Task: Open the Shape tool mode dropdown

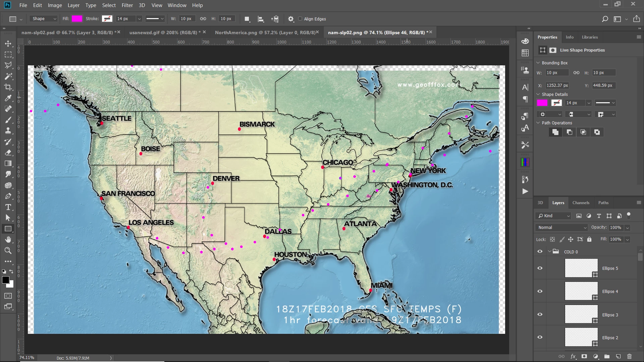Action: click(44, 19)
